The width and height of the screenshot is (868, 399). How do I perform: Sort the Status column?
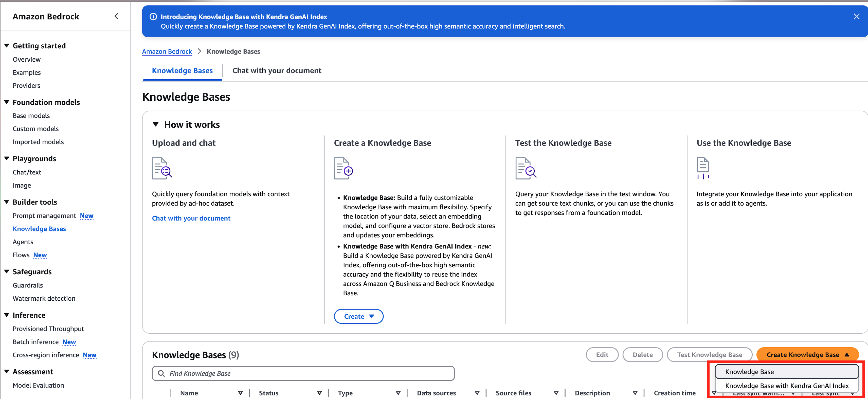click(319, 393)
